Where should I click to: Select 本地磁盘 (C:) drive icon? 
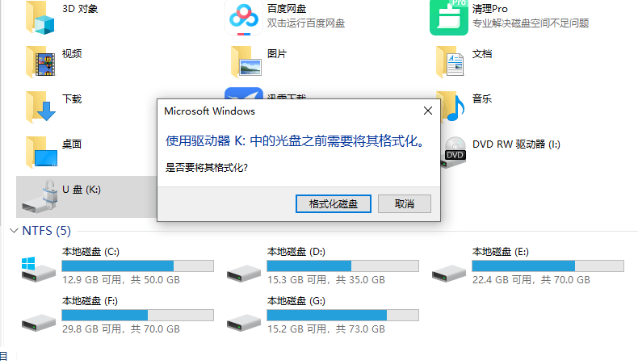pyautogui.click(x=38, y=270)
